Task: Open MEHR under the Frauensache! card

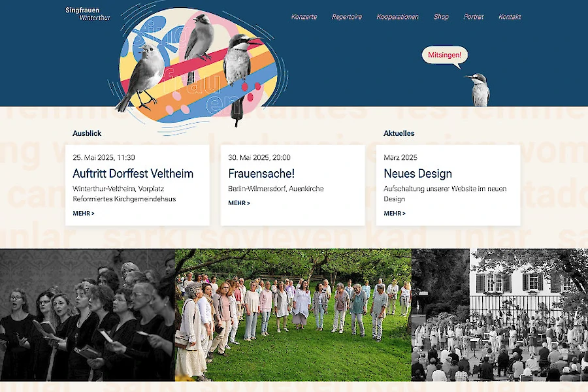Action: pos(239,203)
